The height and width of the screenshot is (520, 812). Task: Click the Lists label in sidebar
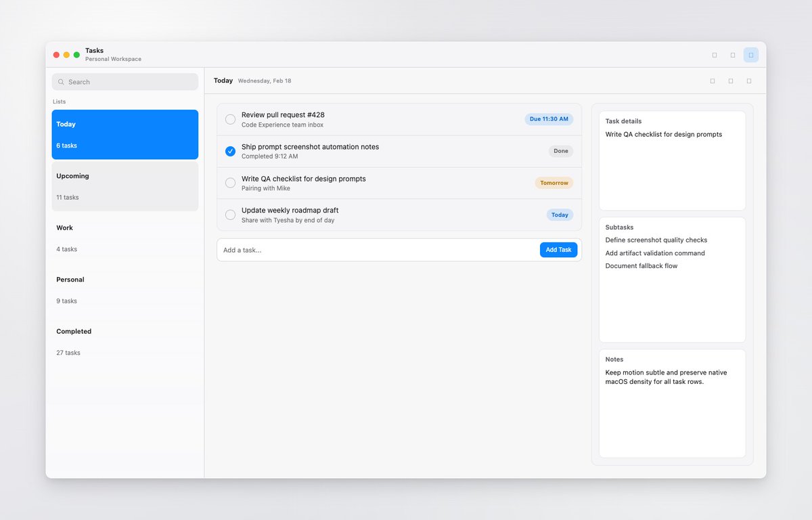pyautogui.click(x=60, y=102)
